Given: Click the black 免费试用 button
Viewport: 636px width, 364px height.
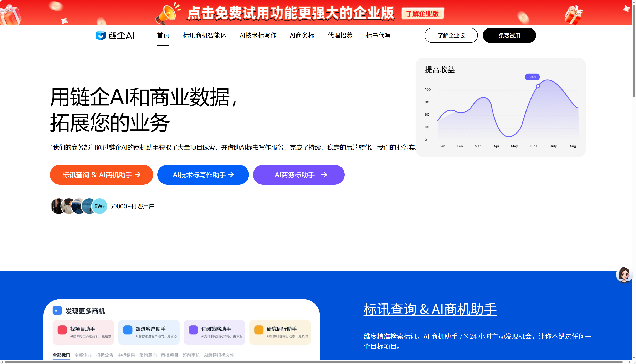Looking at the screenshot, I should pos(509,35).
